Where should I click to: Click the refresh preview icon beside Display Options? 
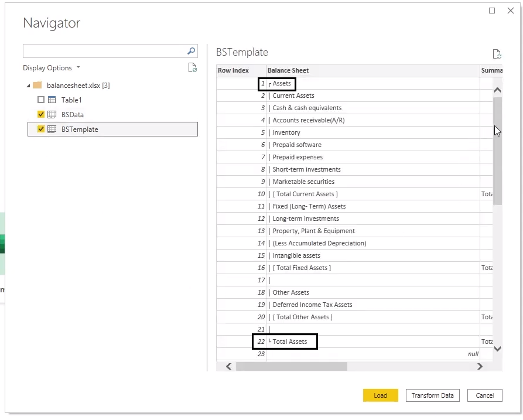pyautogui.click(x=192, y=67)
